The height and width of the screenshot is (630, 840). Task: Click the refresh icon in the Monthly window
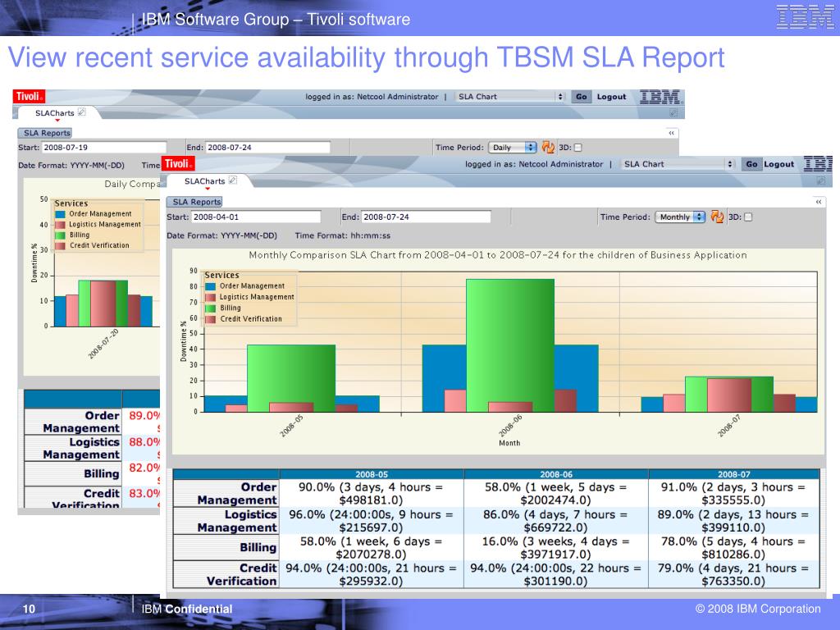[x=717, y=217]
